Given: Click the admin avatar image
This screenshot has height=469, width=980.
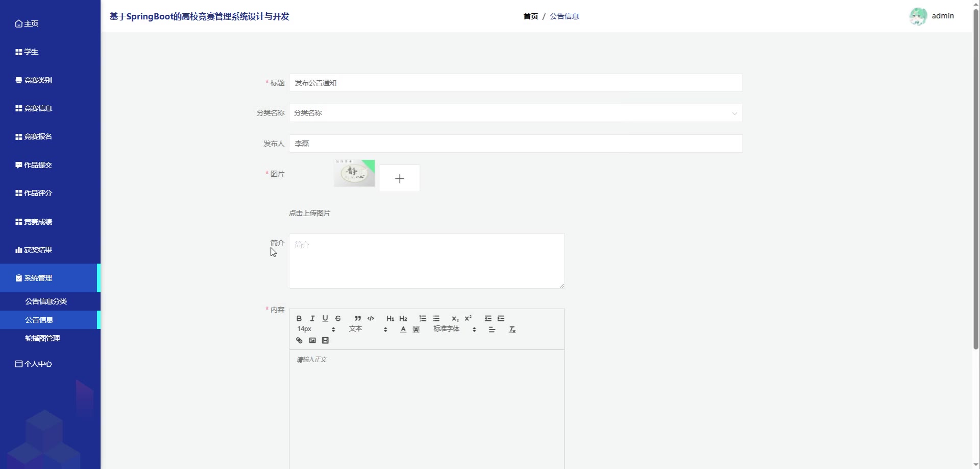Looking at the screenshot, I should click(918, 16).
